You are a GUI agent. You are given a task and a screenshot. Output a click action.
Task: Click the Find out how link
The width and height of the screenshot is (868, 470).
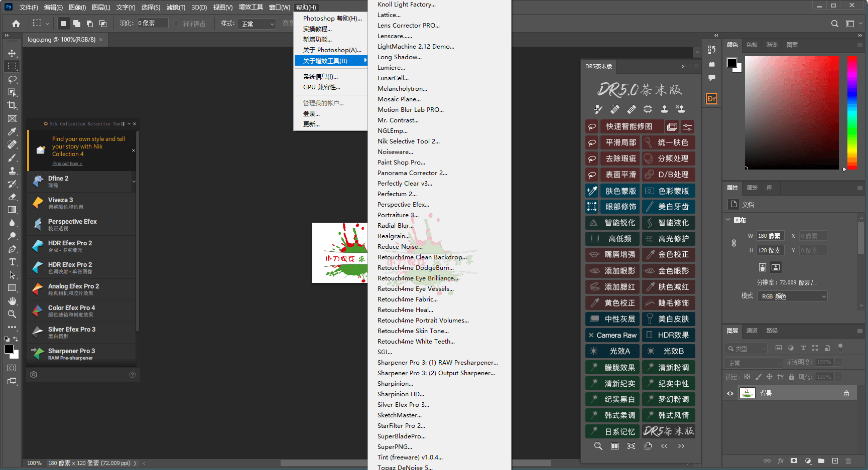click(x=67, y=164)
